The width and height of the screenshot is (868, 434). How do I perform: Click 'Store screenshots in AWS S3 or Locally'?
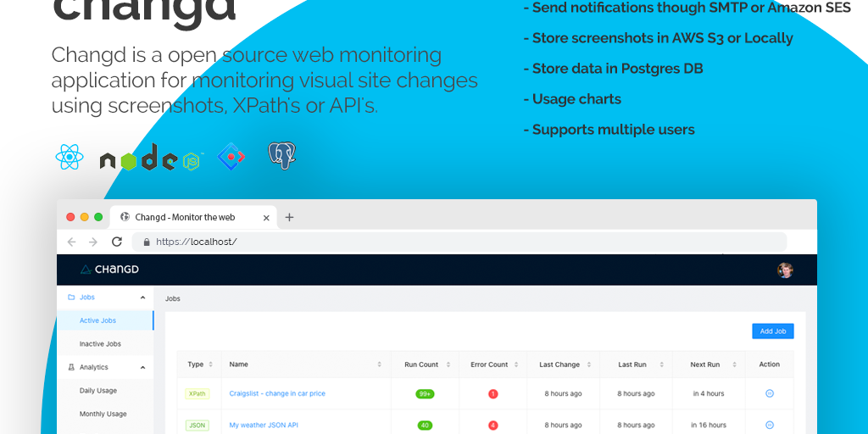coord(658,38)
